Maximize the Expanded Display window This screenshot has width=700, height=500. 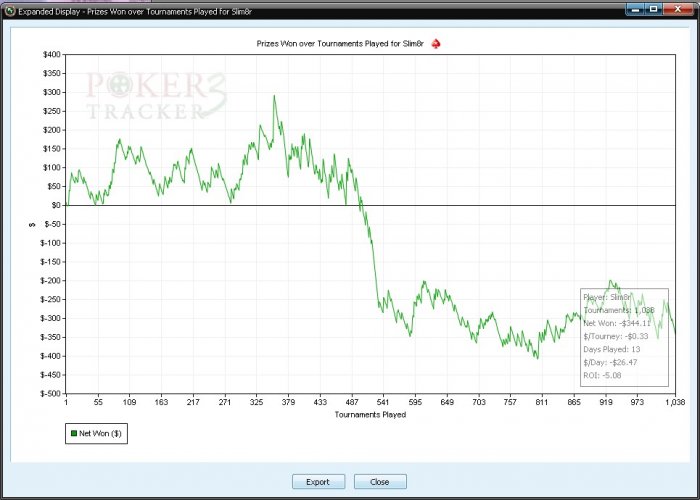tap(654, 9)
